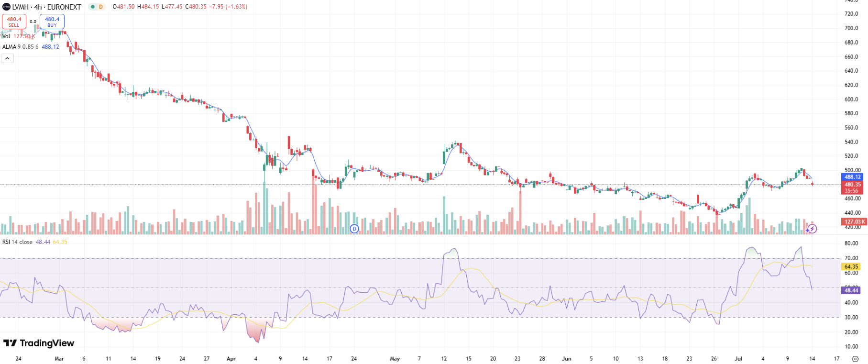868x364 pixels.
Task: Open chart settings gear on the time axis
Action: pos(855,358)
